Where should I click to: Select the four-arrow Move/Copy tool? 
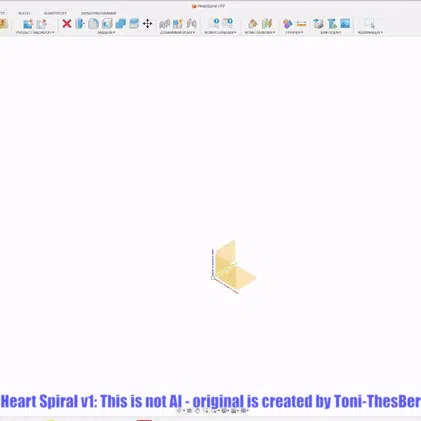(x=147, y=24)
